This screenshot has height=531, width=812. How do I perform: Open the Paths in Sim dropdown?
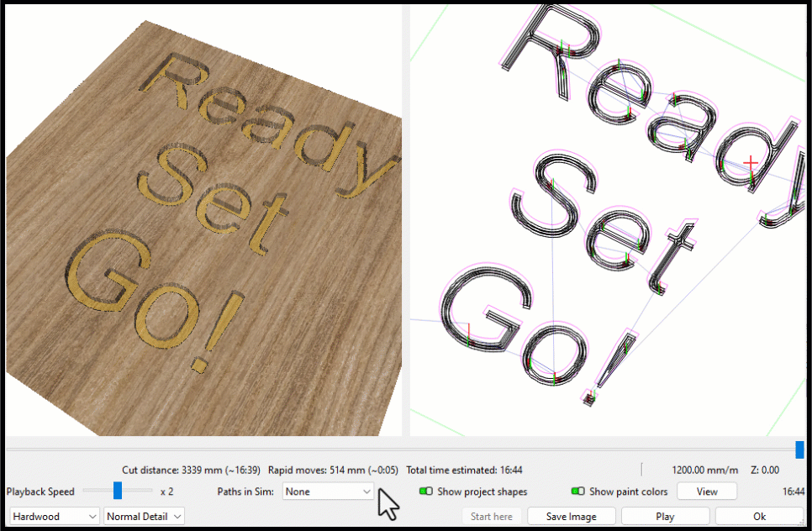click(x=328, y=492)
